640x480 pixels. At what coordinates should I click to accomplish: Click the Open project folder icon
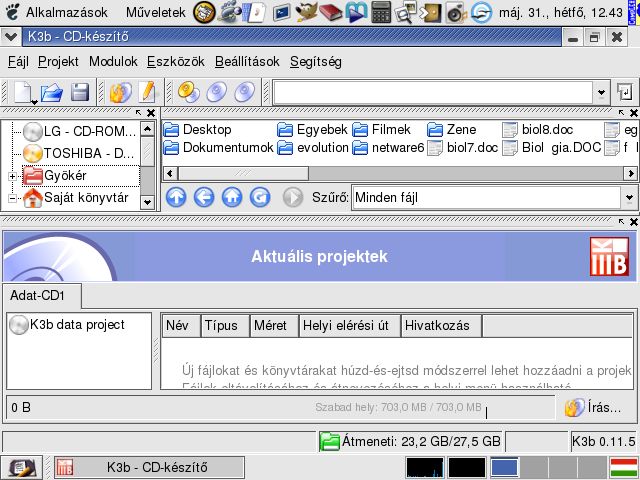pyautogui.click(x=52, y=93)
